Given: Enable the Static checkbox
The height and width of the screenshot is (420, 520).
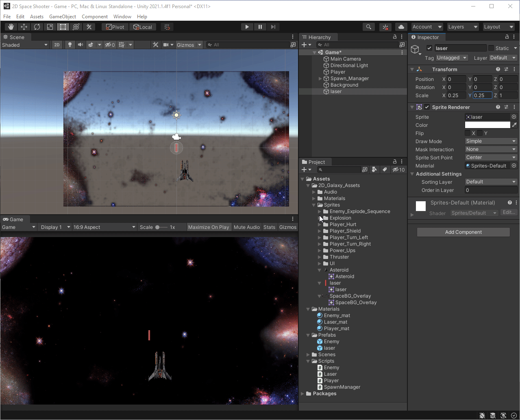Looking at the screenshot, I should pyautogui.click(x=491, y=48).
